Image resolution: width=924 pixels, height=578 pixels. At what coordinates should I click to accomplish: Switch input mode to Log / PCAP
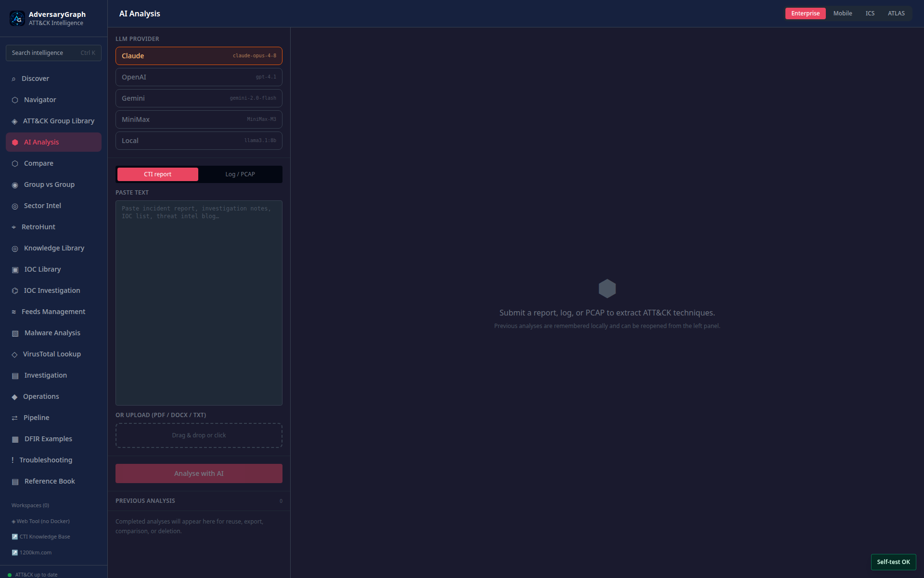[240, 174]
